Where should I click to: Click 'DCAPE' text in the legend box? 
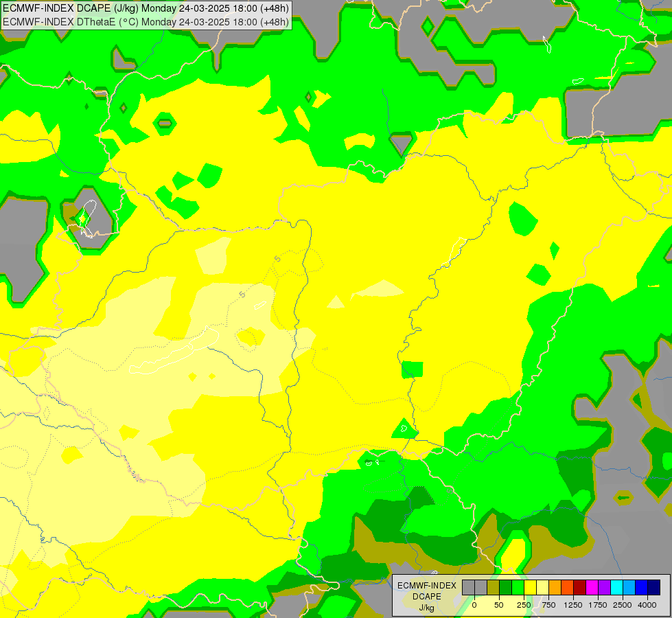(x=427, y=597)
